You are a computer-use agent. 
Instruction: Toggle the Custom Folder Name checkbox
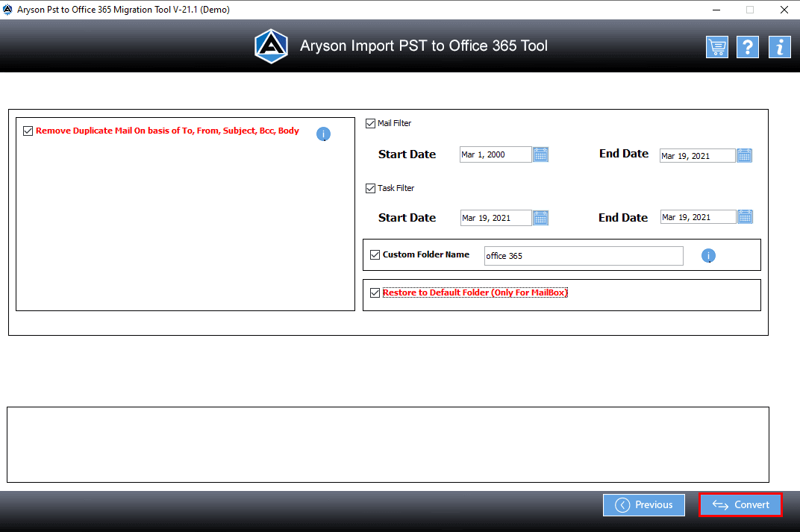click(375, 254)
